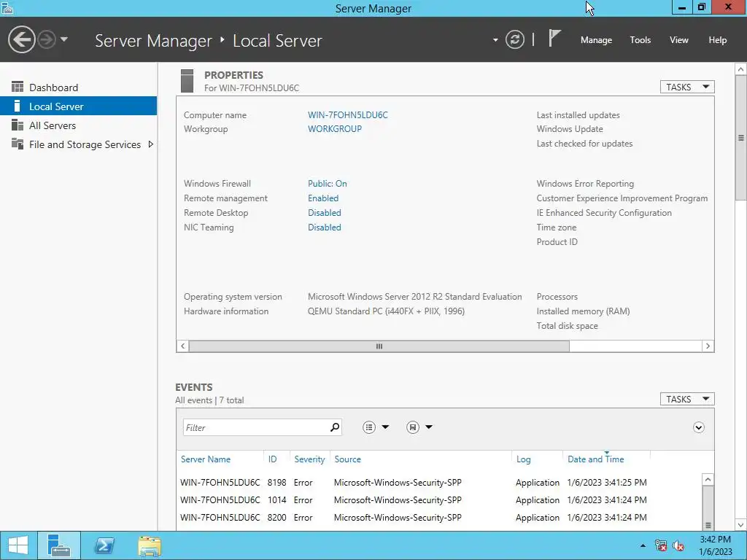Image resolution: width=747 pixels, height=560 pixels.
Task: Click Windows Firewall Public: On link
Action: click(x=328, y=183)
